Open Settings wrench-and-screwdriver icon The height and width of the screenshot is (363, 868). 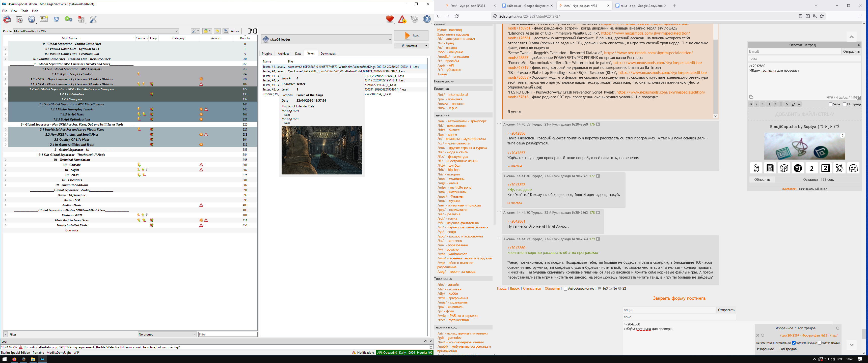[x=93, y=19]
